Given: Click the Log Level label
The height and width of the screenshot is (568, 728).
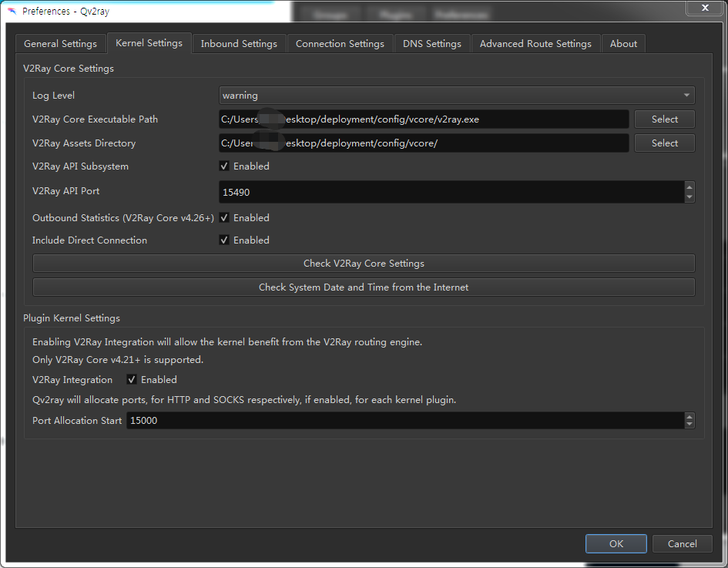Looking at the screenshot, I should click(53, 96).
